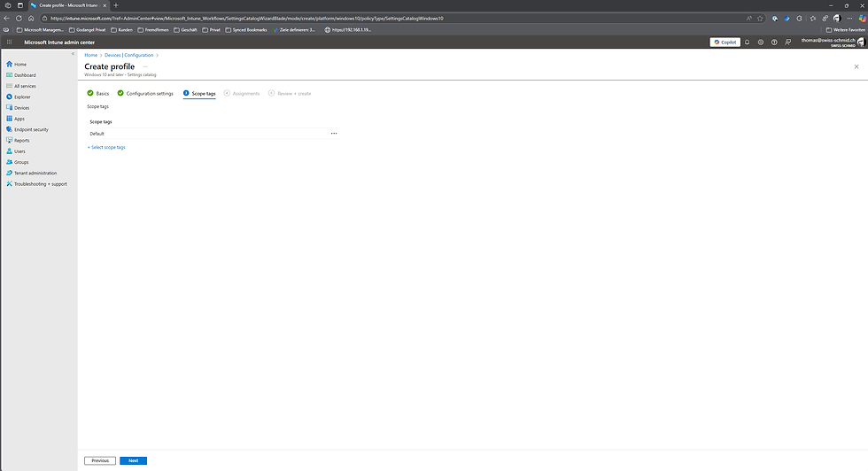The image size is (868, 471).
Task: Switch to Configuration settings step tab
Action: click(145, 94)
